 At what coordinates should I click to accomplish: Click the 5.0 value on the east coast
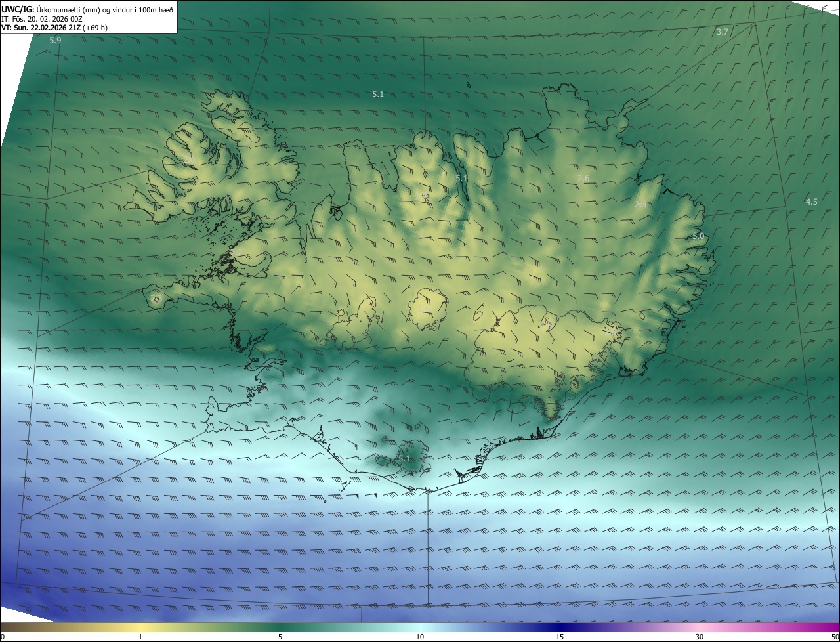pos(698,236)
